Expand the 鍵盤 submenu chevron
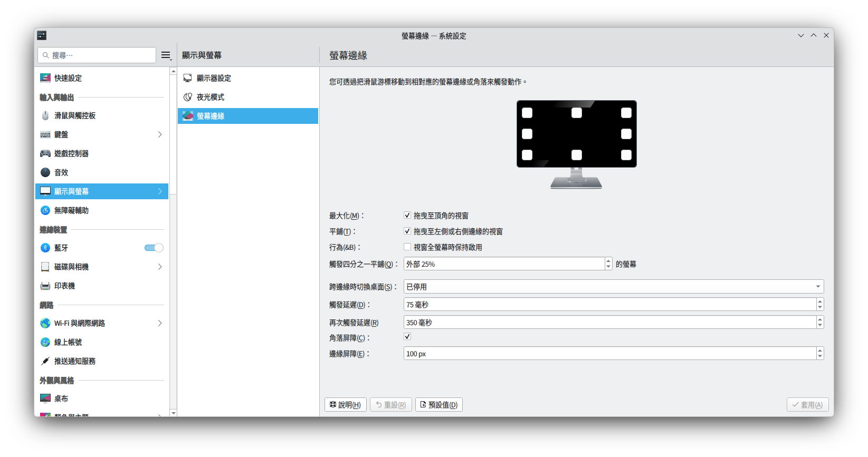Image resolution: width=868 pixels, height=457 pixels. [x=160, y=134]
